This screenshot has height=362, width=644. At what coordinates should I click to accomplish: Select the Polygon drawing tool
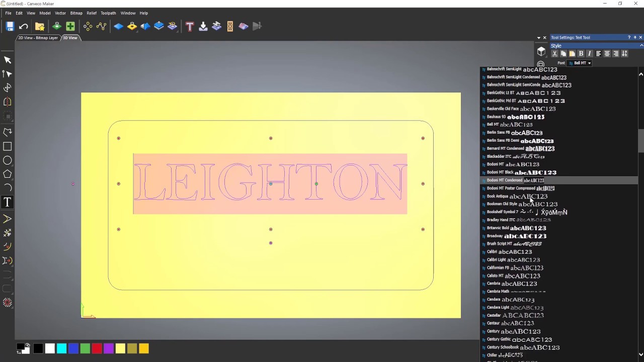click(x=8, y=174)
